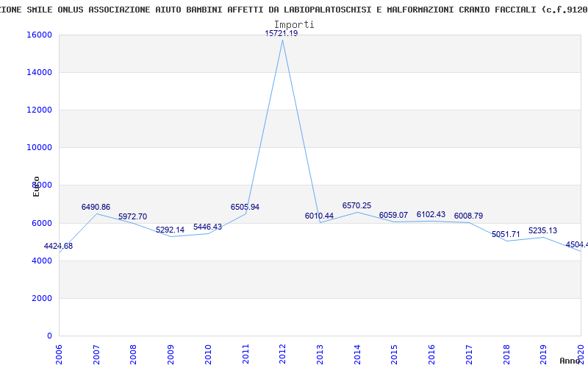Select the 2008 x-axis year label
The height and width of the screenshot is (368, 588).
(x=134, y=354)
